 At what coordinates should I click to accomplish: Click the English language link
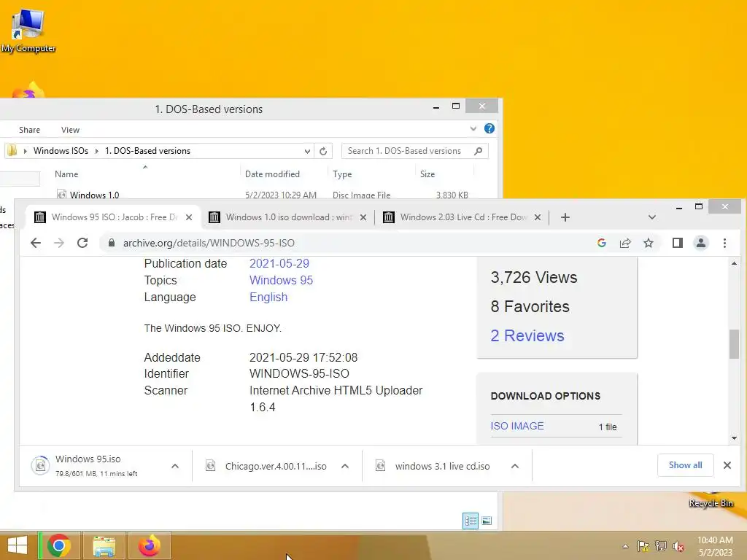(268, 297)
